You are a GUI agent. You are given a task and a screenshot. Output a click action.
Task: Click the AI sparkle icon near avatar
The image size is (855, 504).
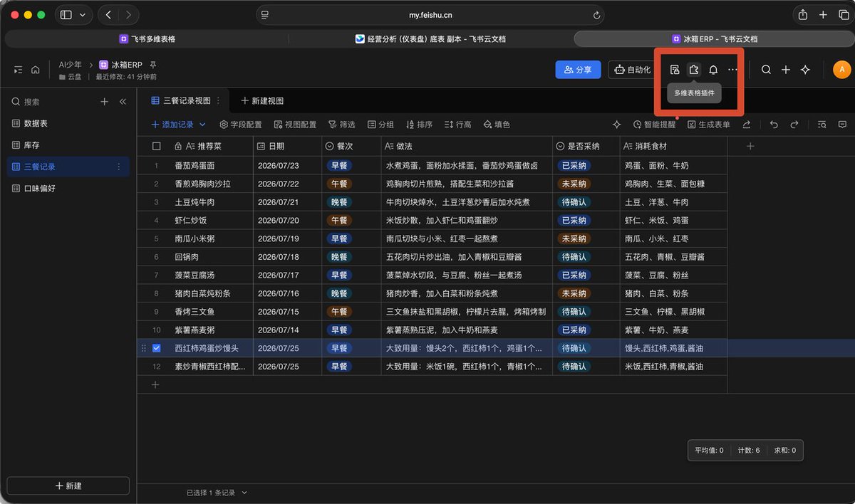pos(805,70)
